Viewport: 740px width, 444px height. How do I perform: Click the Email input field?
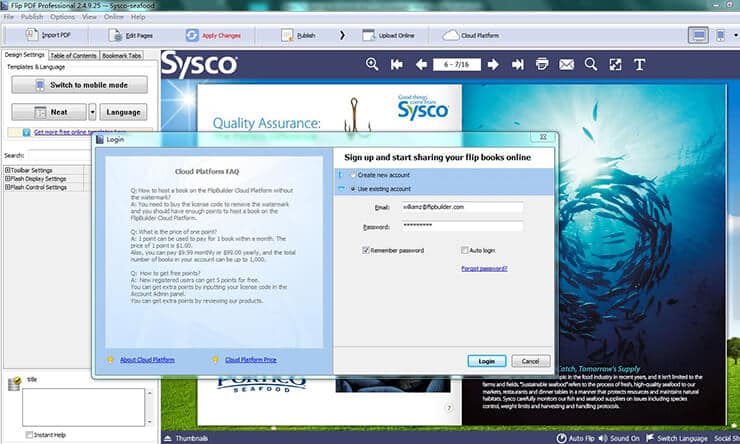[x=462, y=207]
